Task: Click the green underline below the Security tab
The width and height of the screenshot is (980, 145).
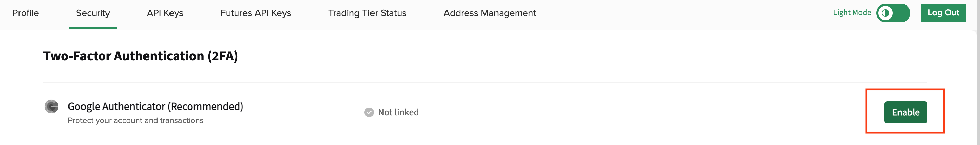Action: point(93,27)
